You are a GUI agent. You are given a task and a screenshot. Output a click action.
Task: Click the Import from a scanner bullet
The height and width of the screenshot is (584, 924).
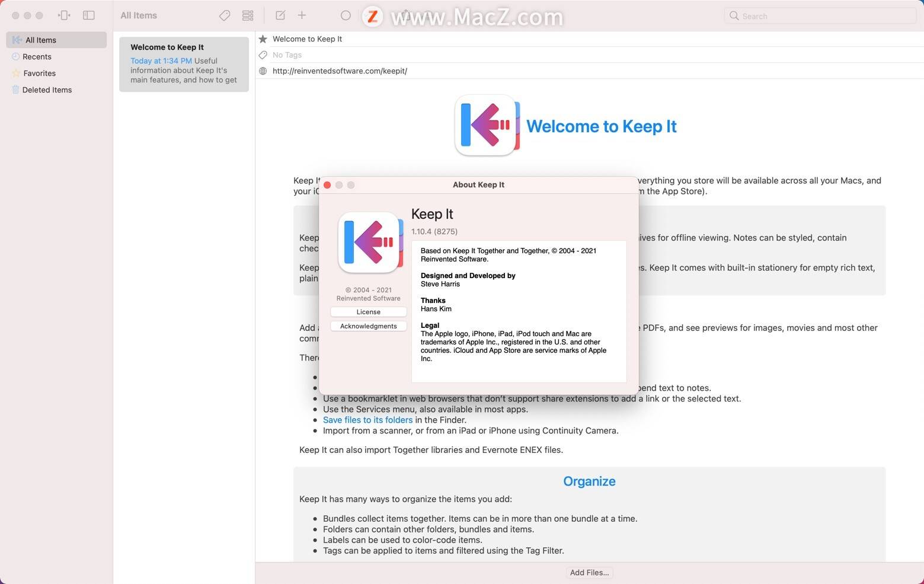[x=471, y=430]
